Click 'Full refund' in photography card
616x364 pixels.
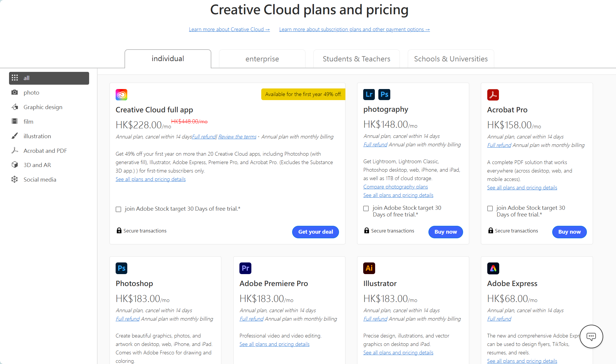[375, 145]
